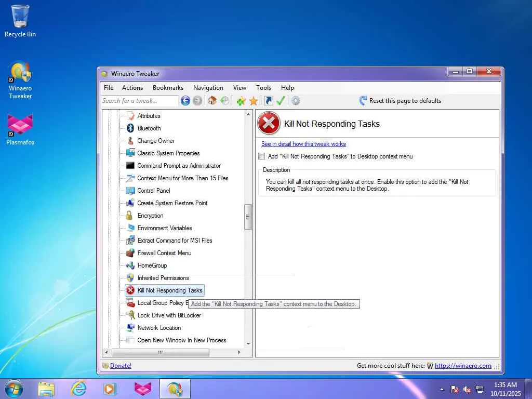This screenshot has width=532, height=399.
Task: Click the Firewall Context Menu brick icon
Action: (130, 253)
